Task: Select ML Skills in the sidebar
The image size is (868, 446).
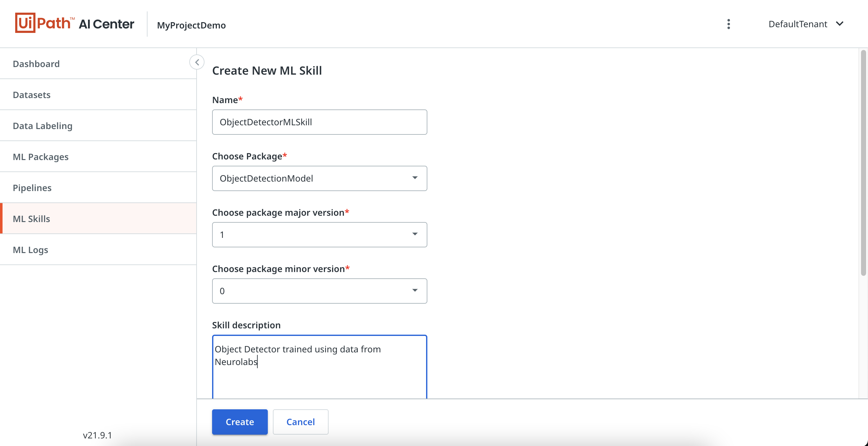Action: tap(98, 219)
